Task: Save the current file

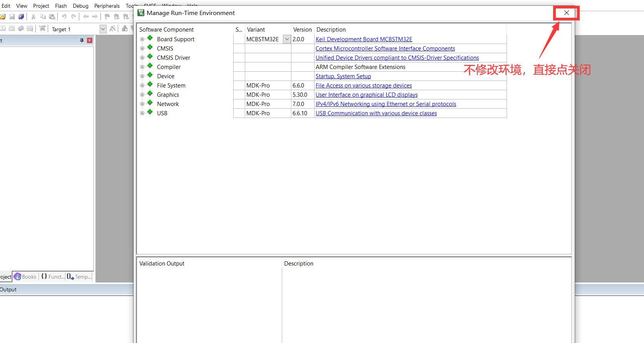Action: 12,17
